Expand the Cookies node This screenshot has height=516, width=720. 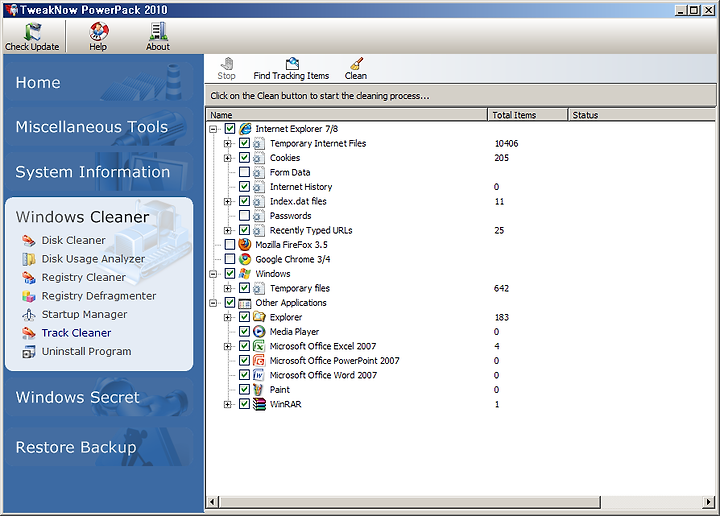tap(227, 158)
